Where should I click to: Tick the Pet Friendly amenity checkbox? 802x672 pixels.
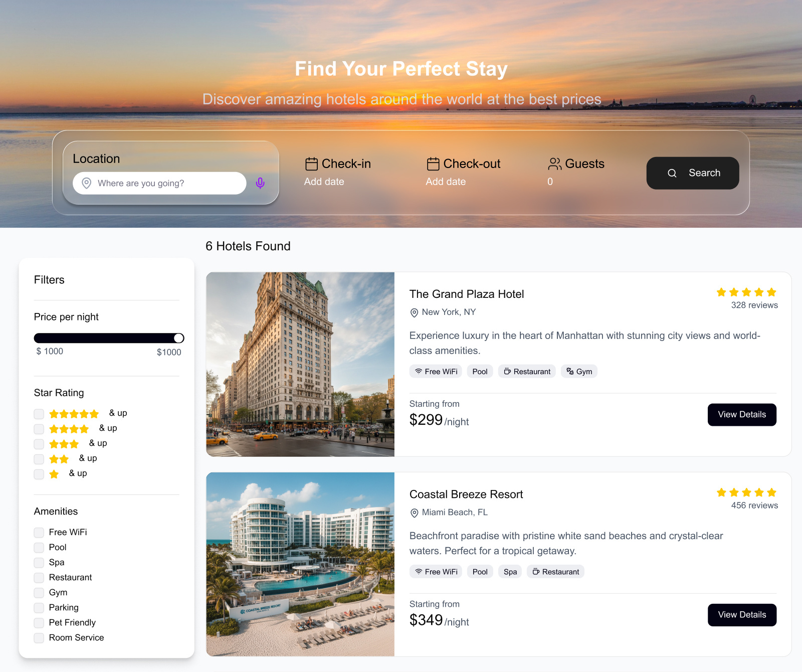coord(39,622)
